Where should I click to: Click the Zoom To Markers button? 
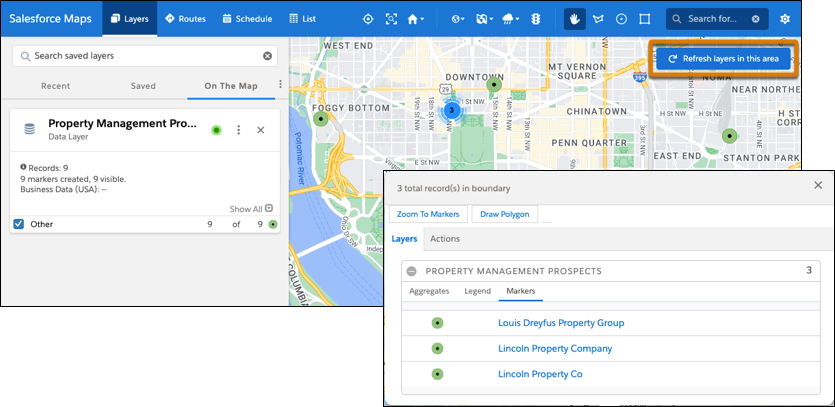pyautogui.click(x=428, y=214)
